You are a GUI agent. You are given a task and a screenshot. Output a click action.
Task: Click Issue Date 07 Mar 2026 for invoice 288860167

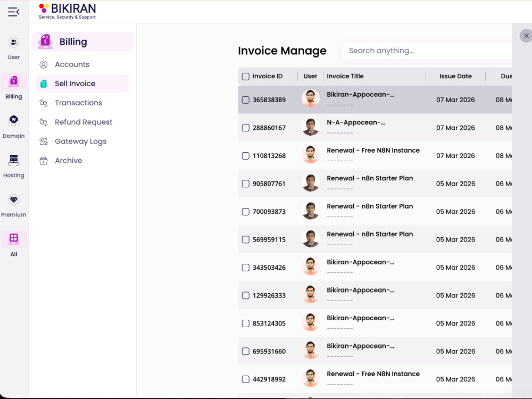coord(455,128)
